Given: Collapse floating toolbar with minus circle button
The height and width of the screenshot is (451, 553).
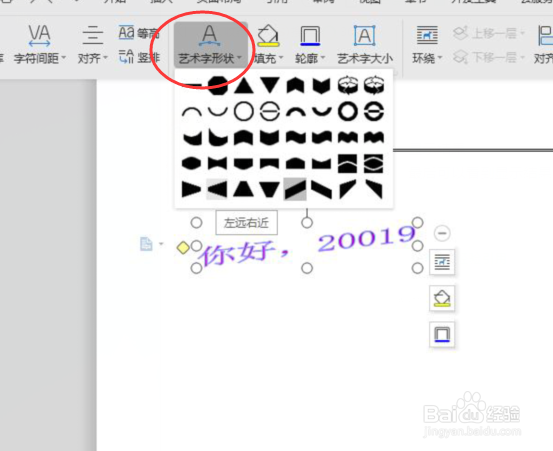Looking at the screenshot, I should (x=442, y=233).
